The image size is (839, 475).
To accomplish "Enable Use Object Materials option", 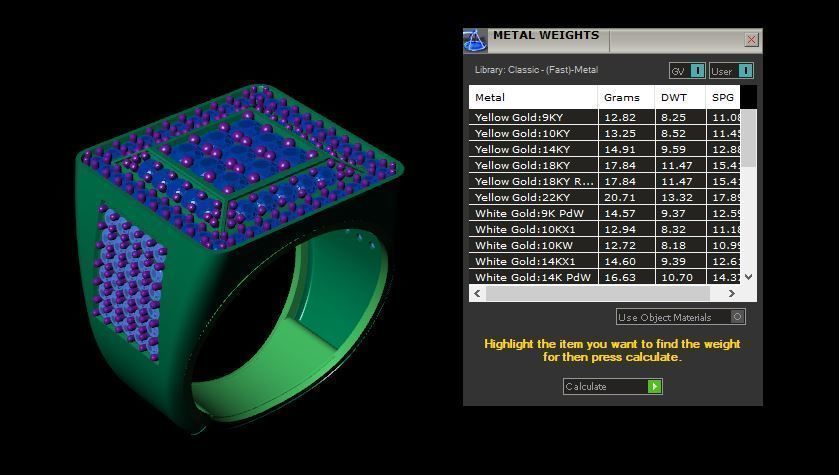I will (681, 317).
